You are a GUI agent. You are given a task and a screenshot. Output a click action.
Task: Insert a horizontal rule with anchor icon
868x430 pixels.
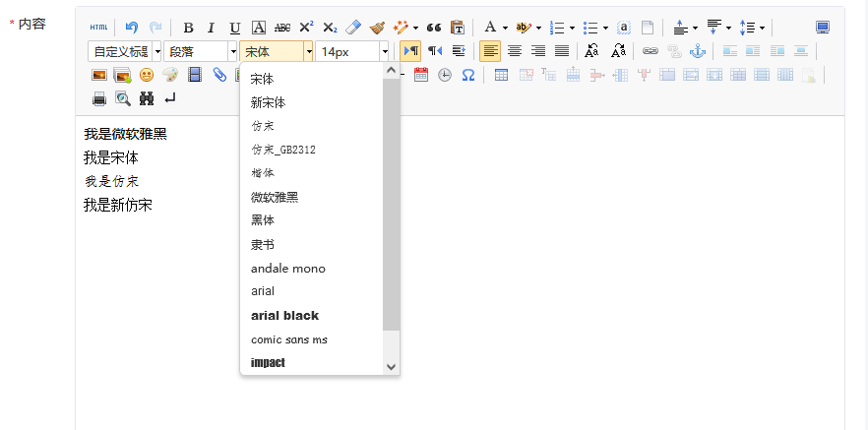(698, 51)
